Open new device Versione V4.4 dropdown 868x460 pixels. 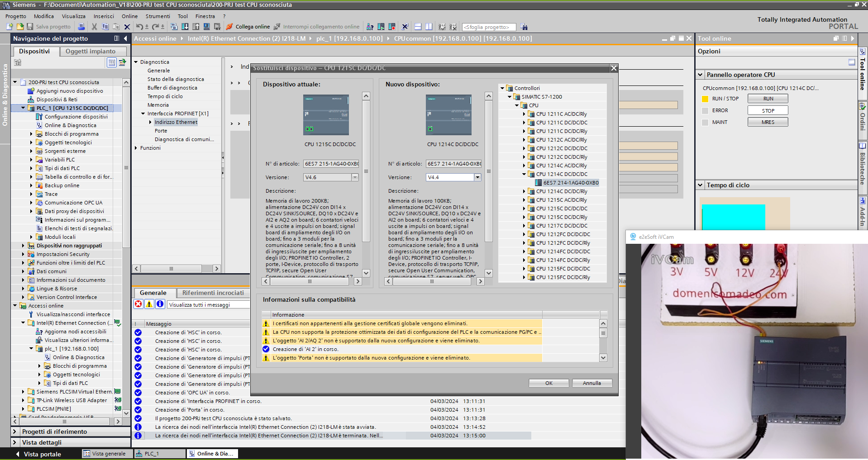[x=477, y=177]
